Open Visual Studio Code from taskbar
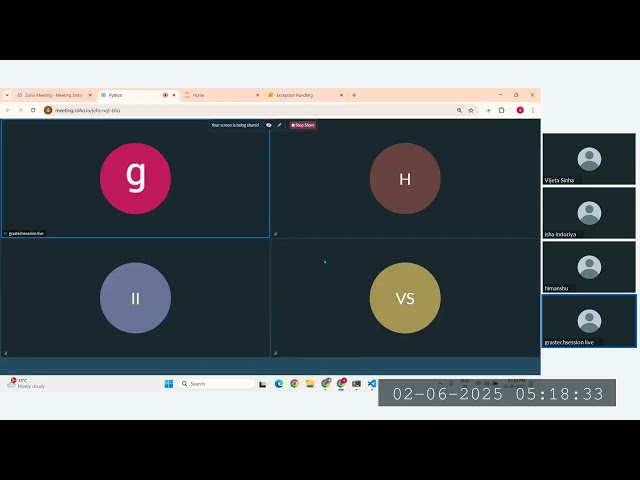This screenshot has width=640, height=480. click(372, 384)
